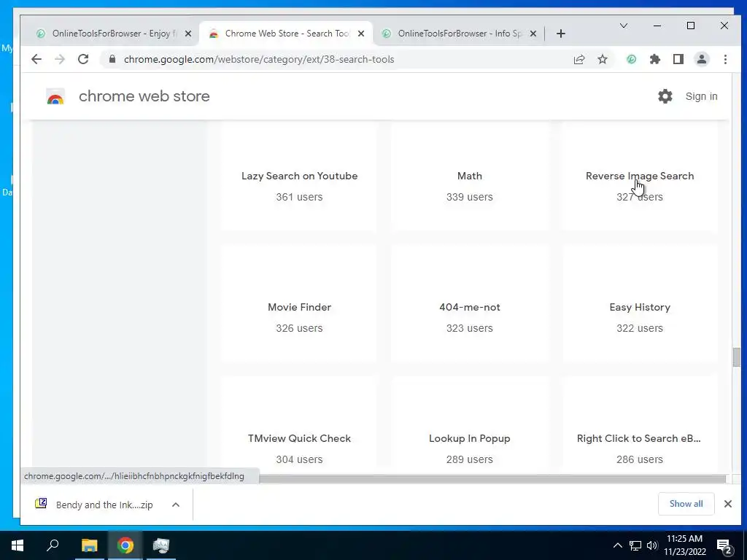The image size is (747, 560).
Task: Open the monitor app icon in taskbar
Action: [x=161, y=545]
